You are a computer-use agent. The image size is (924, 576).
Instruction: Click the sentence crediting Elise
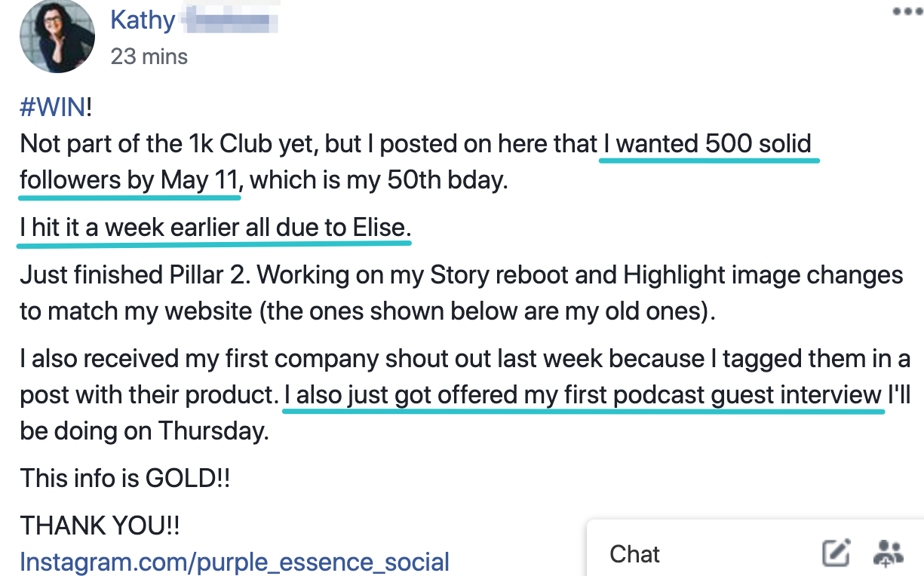(216, 228)
